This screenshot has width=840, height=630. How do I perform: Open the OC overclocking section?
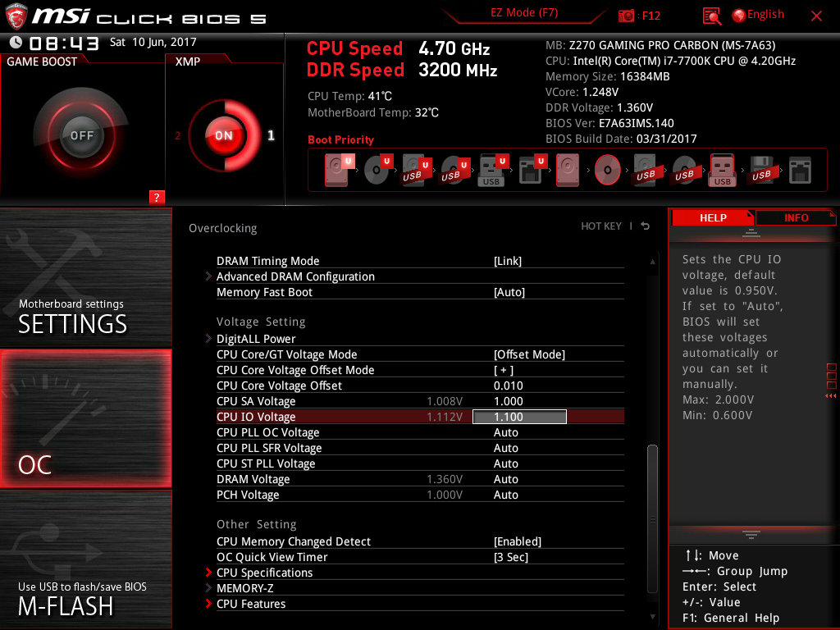click(x=85, y=418)
